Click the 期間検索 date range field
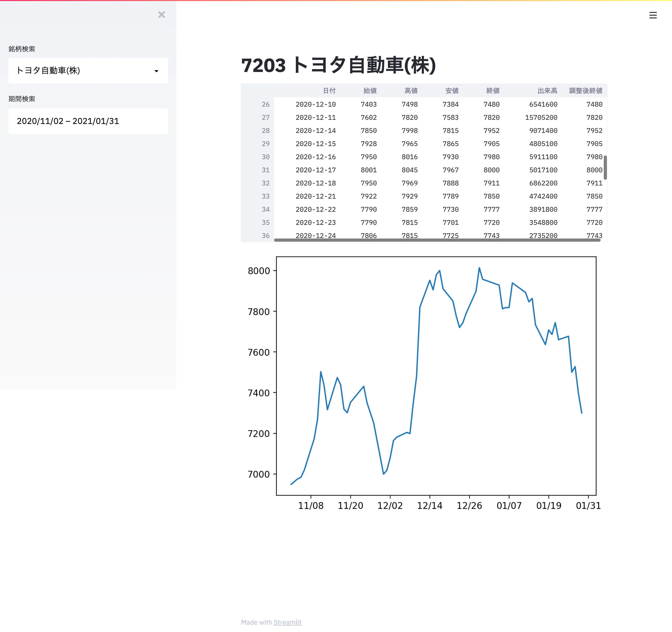This screenshot has height=632, width=672. click(88, 121)
